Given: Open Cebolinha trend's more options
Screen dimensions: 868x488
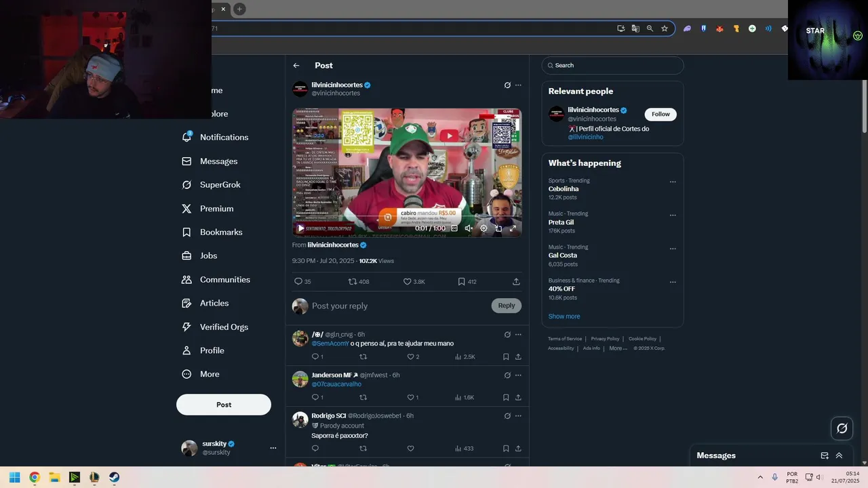Looking at the screenshot, I should coord(673,182).
